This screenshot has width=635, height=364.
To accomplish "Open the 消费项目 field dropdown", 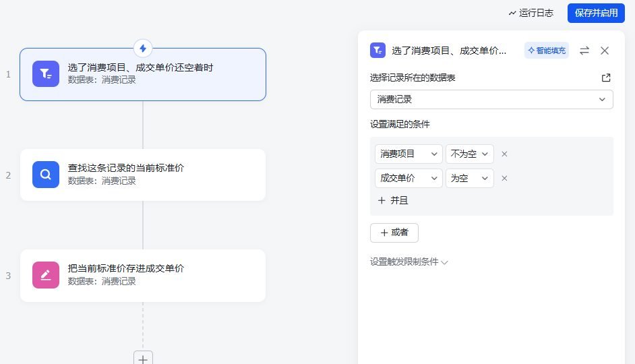I will click(x=409, y=154).
